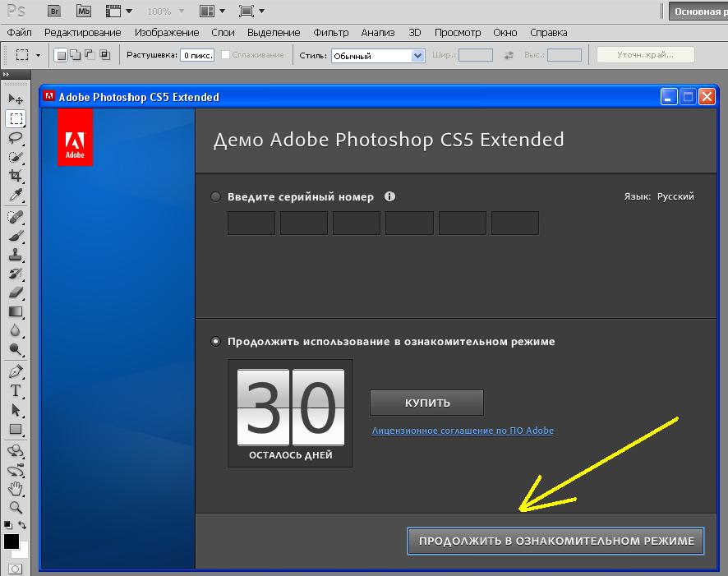Select the Zoom tool
Viewport: 728px width, 576px height.
[x=16, y=507]
